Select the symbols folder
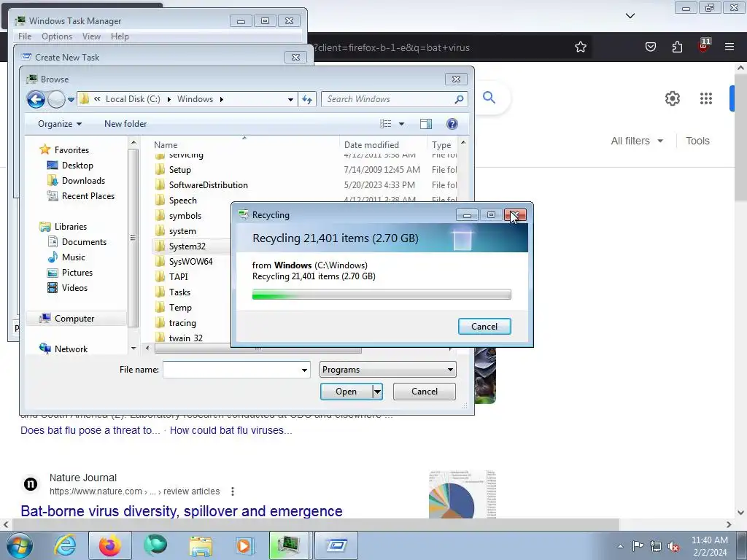 coord(185,216)
